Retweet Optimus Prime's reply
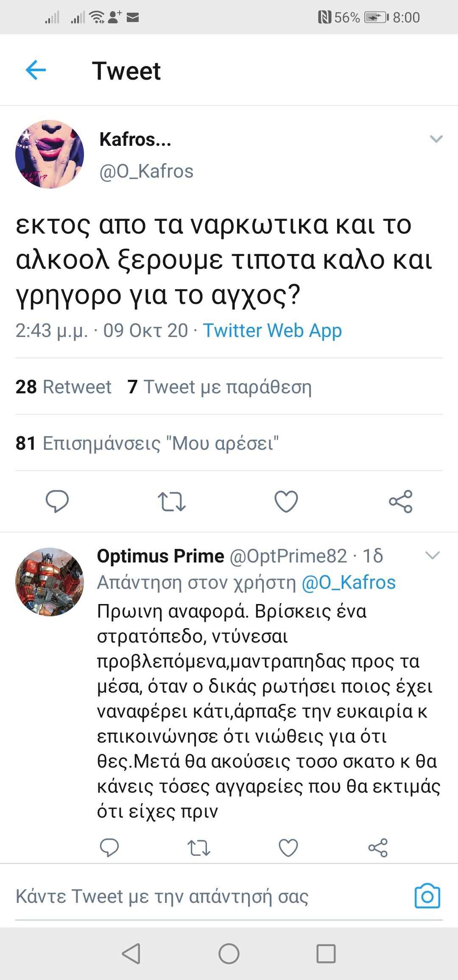 click(x=198, y=848)
